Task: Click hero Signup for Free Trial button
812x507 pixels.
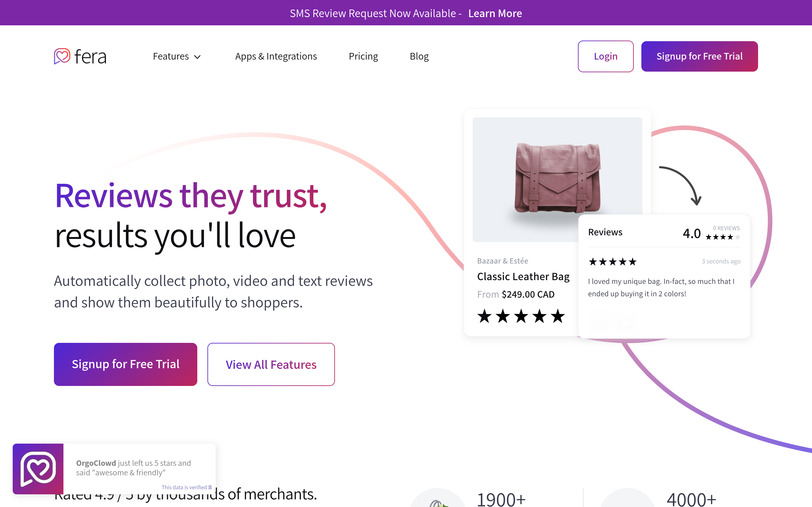Action: point(126,364)
